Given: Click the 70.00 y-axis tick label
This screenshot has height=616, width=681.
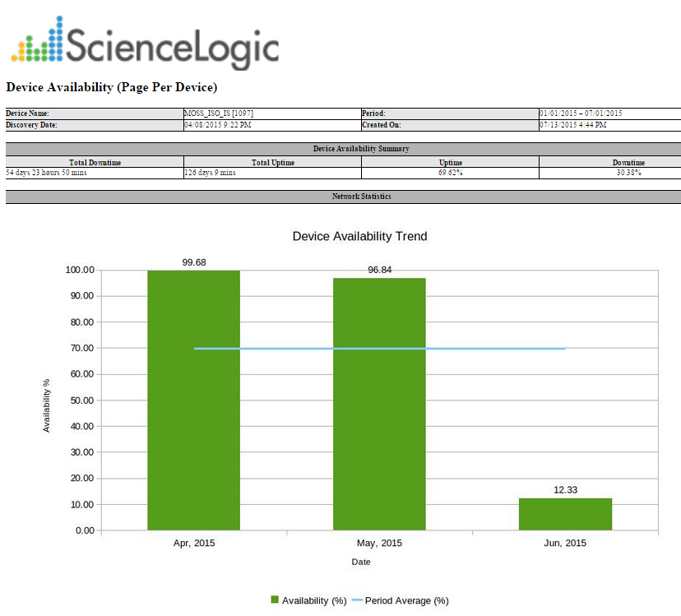Looking at the screenshot, I should (82, 348).
